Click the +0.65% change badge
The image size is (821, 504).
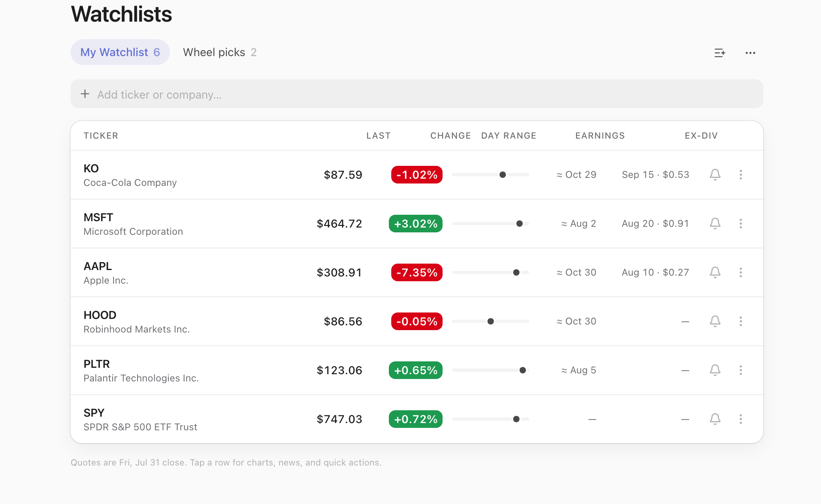(416, 370)
